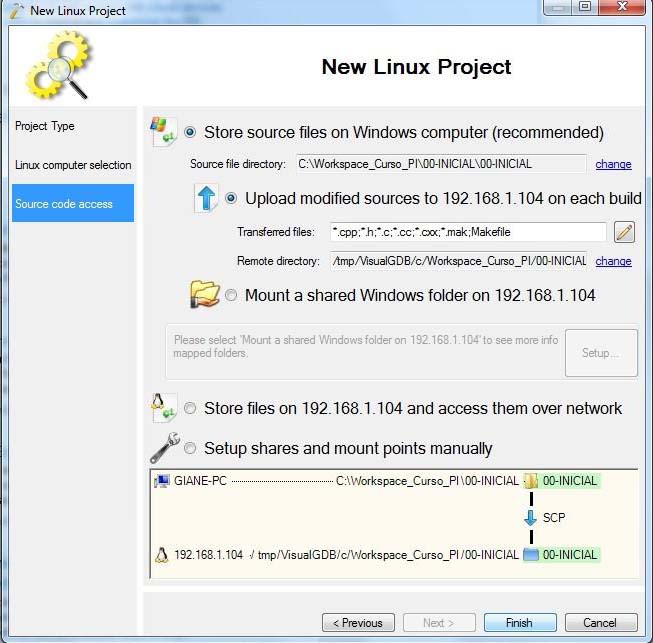Click the Linux penguin icon beside 192.168.1.104
Image resolution: width=653 pixels, height=643 pixels.
[x=162, y=555]
